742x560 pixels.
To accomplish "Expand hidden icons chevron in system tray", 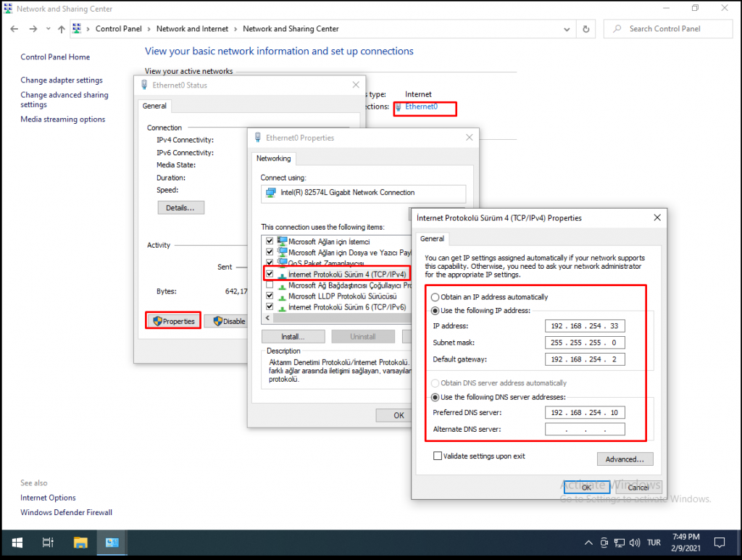I will point(588,542).
